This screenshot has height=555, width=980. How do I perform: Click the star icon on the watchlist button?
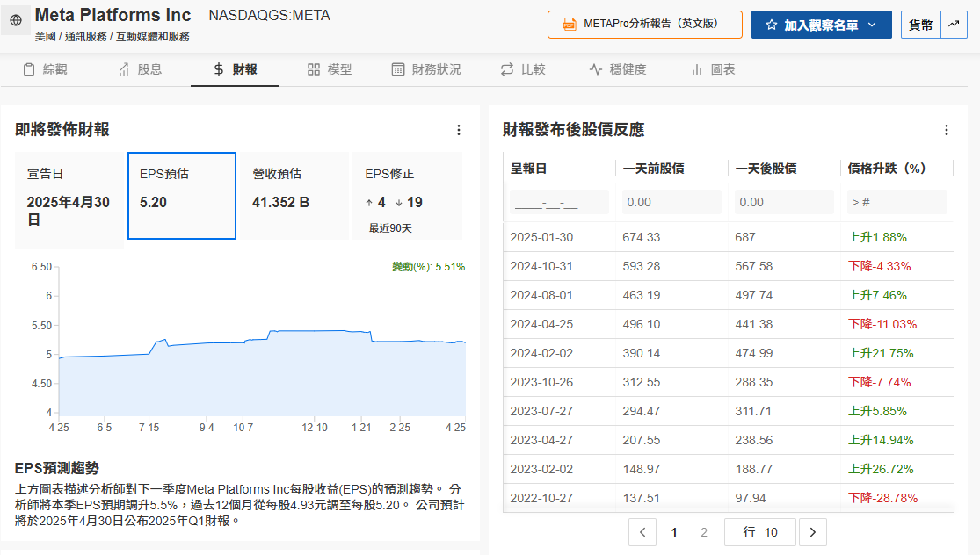point(771,25)
